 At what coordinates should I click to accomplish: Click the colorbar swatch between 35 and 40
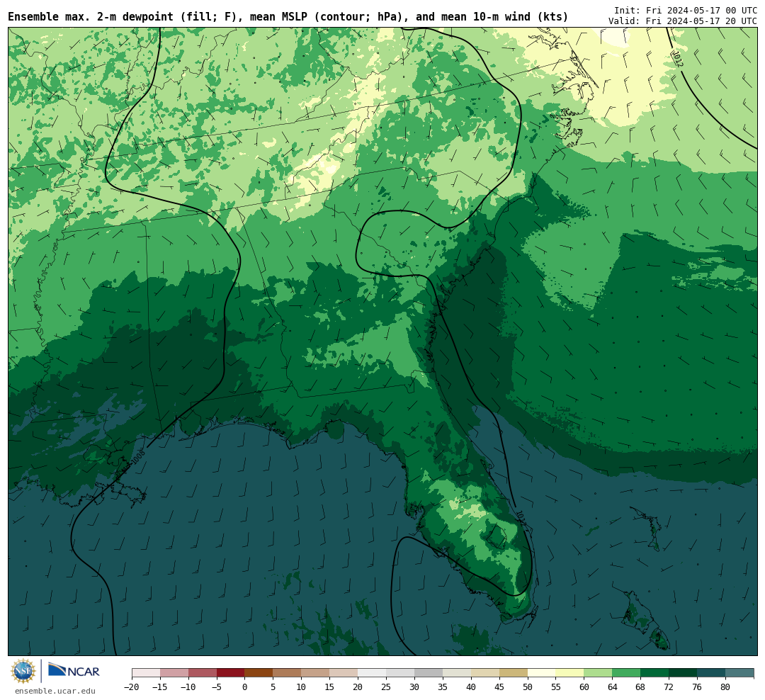pos(457,673)
